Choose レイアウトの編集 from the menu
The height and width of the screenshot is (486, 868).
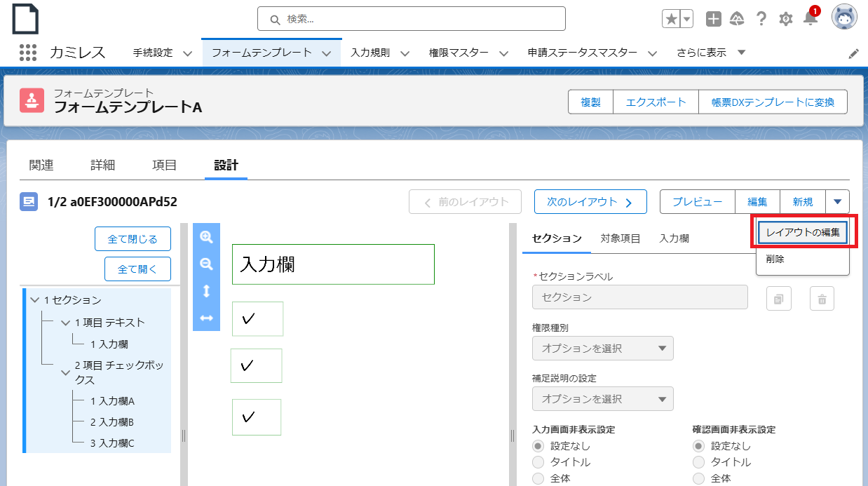click(803, 232)
